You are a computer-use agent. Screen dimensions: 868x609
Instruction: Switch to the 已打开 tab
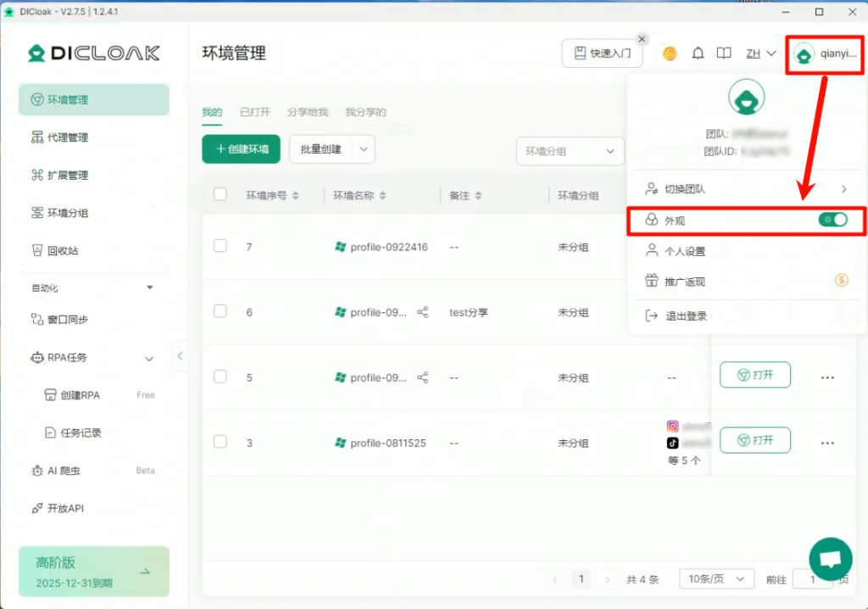(254, 112)
